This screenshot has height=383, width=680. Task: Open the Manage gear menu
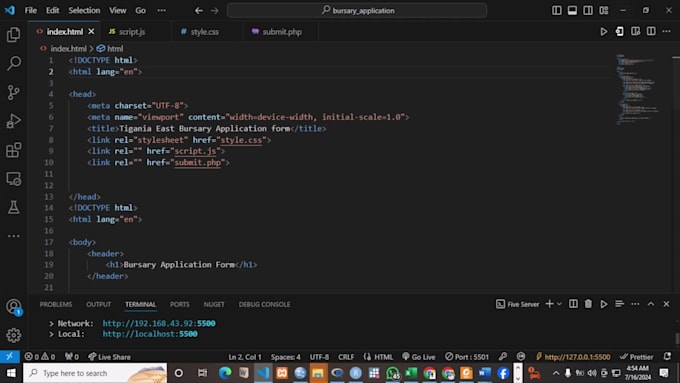click(x=13, y=335)
